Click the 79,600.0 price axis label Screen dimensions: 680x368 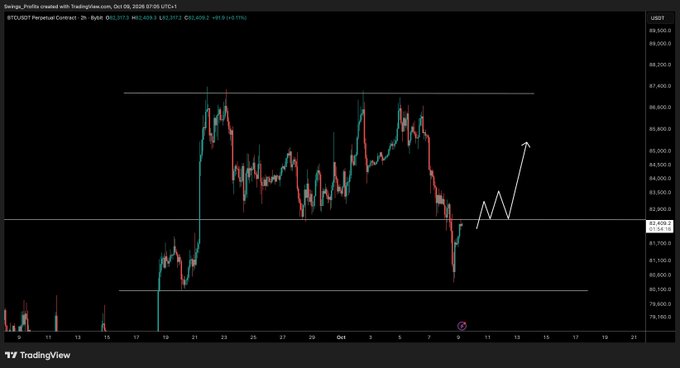click(x=660, y=304)
